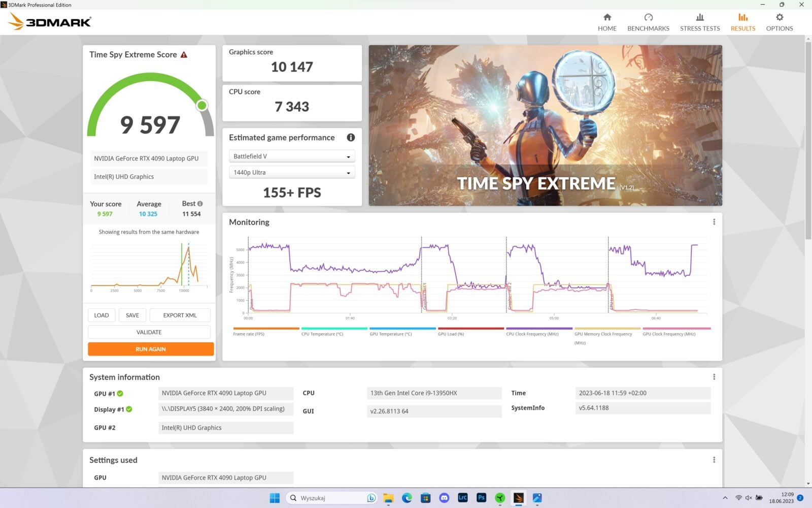This screenshot has width=812, height=508.
Task: Click the taskbar search box Wyszukaj
Action: click(331, 498)
